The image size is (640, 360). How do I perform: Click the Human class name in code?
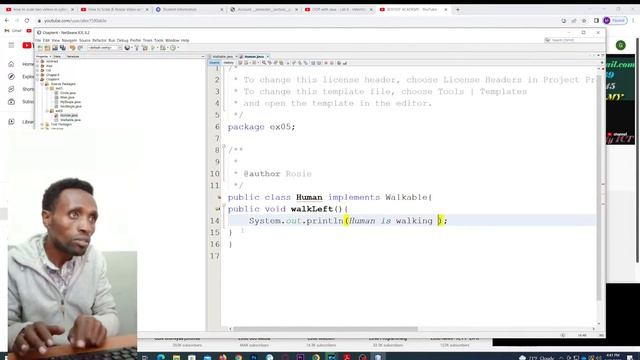pyautogui.click(x=309, y=197)
